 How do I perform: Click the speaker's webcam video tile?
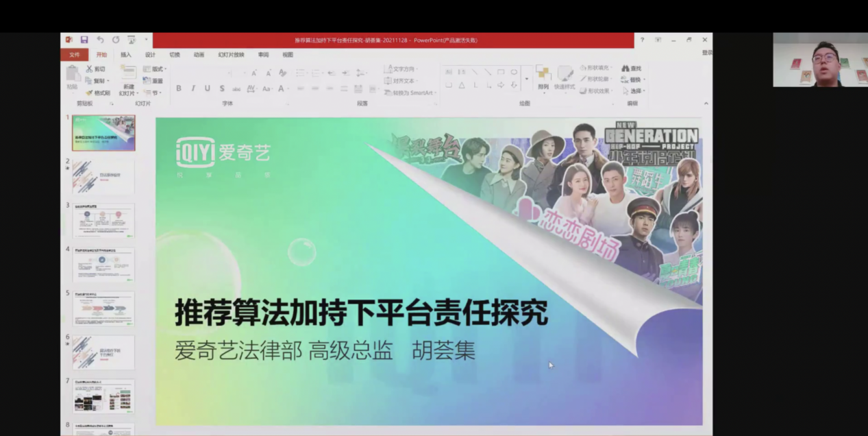(x=820, y=60)
